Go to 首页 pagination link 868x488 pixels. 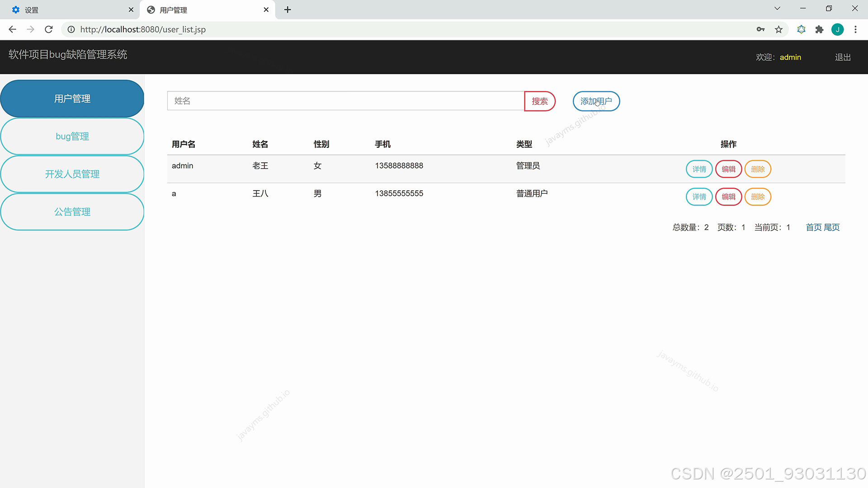click(814, 227)
